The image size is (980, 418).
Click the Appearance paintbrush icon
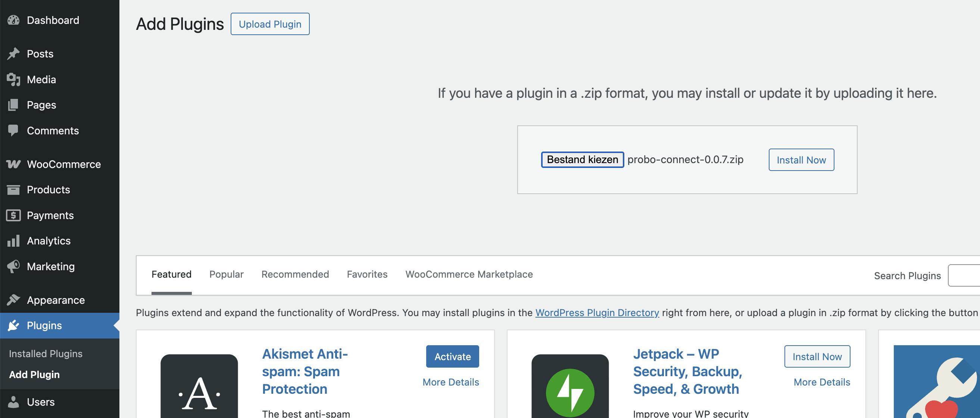point(13,300)
